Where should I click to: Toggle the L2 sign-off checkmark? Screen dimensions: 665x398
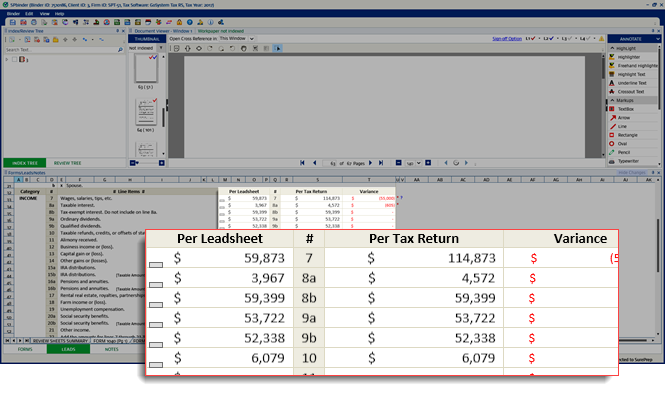click(551, 39)
